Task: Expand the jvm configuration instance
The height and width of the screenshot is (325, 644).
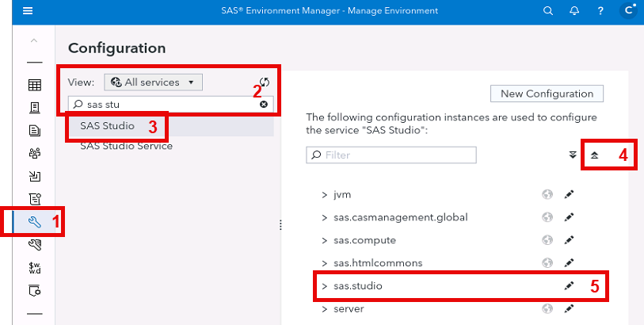Action: tap(325, 194)
